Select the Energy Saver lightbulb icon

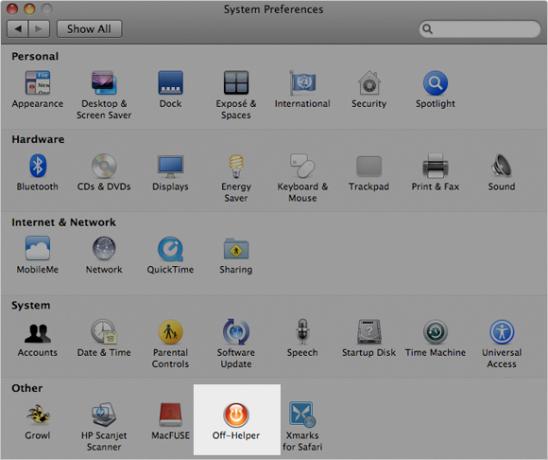point(236,166)
